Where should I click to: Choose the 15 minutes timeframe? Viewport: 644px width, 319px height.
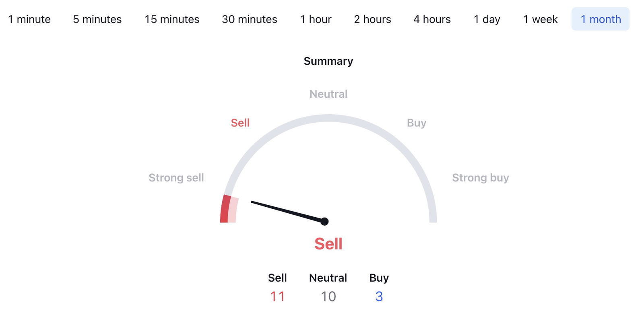tap(172, 19)
